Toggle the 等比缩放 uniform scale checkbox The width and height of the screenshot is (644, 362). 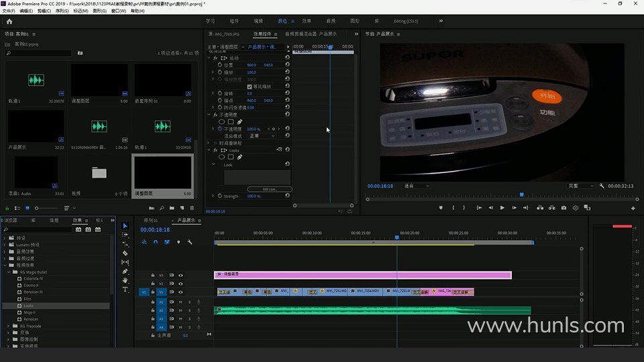(250, 86)
